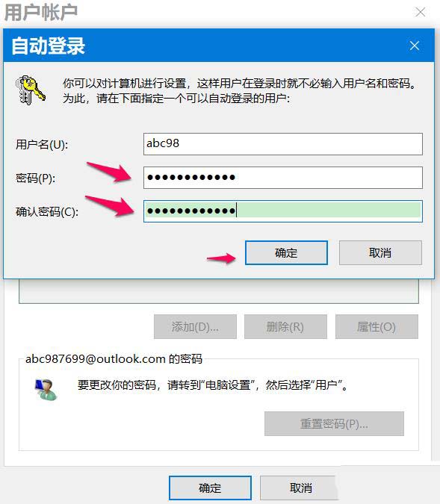Viewport: 440px width, 504px height.
Task: Click the 自动登录 blue title bar
Action: [219, 46]
